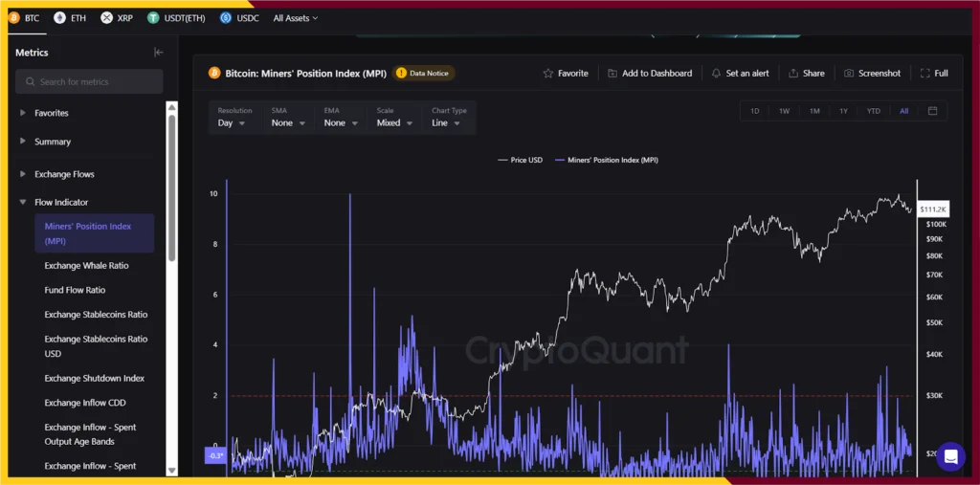Take a chart Screenshot with camera icon
The image size is (980, 485).
tap(849, 74)
